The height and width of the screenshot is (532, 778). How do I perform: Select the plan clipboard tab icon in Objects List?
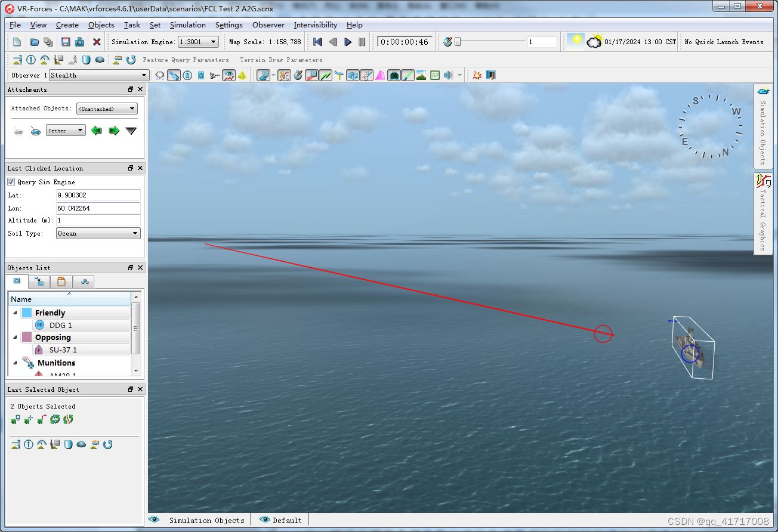pos(61,281)
